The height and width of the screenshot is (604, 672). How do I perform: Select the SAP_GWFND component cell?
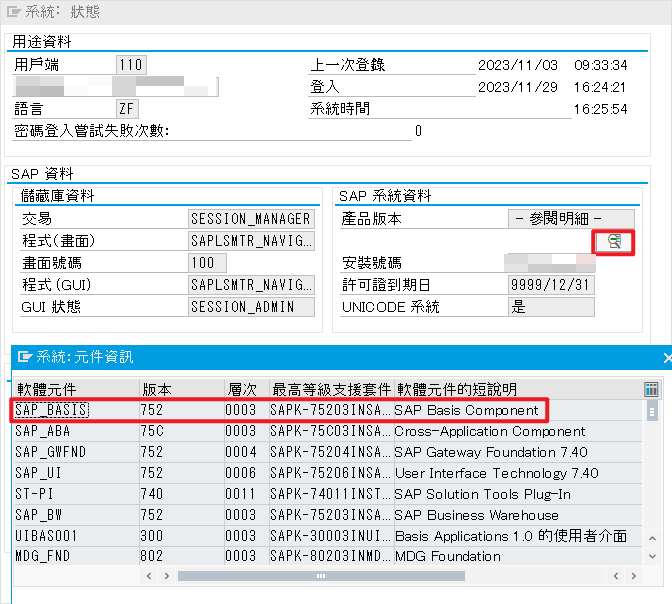77,452
